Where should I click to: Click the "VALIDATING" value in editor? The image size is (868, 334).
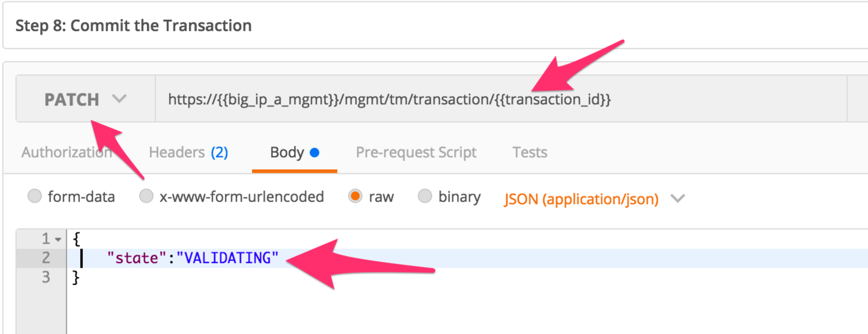tap(228, 258)
